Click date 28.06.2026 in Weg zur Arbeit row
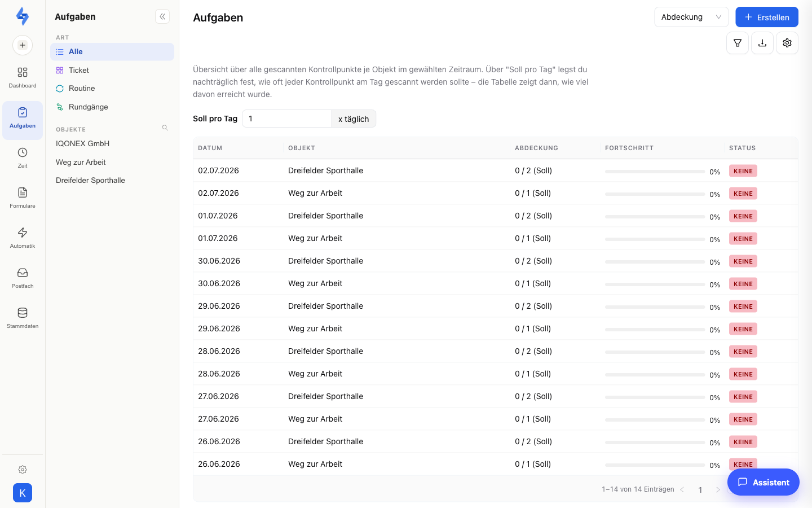The width and height of the screenshot is (812, 508). pyautogui.click(x=219, y=374)
